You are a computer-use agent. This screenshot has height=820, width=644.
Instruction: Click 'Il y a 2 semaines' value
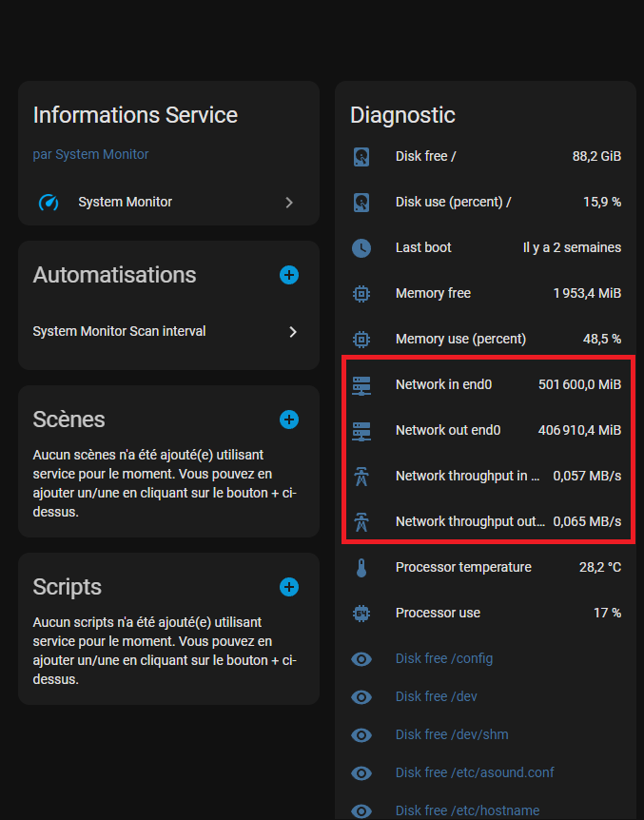[572, 247]
